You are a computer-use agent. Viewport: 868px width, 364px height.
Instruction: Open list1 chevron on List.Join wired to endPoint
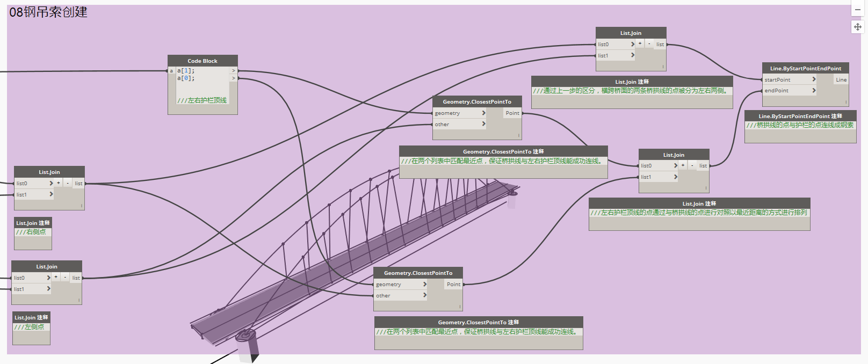[x=675, y=177]
